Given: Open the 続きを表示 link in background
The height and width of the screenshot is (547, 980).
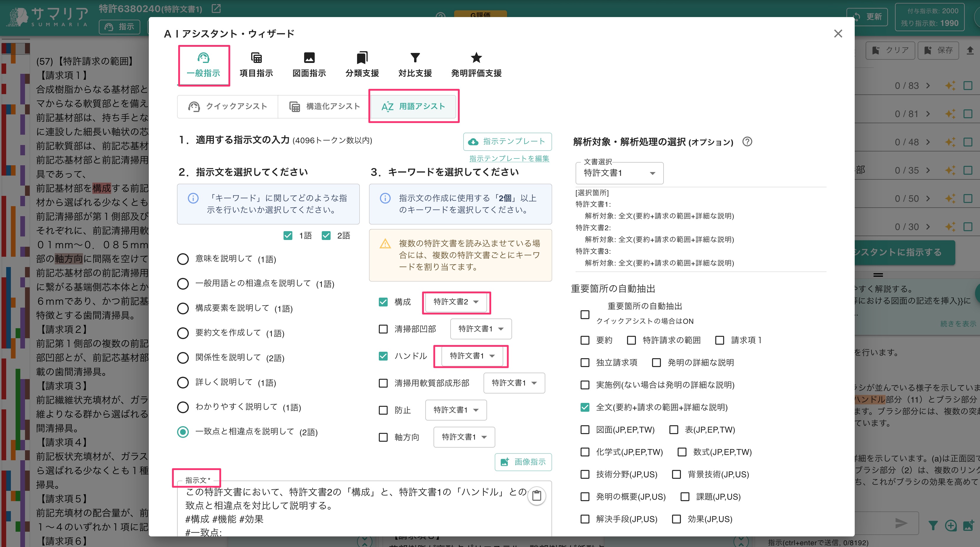Looking at the screenshot, I should pyautogui.click(x=958, y=324).
